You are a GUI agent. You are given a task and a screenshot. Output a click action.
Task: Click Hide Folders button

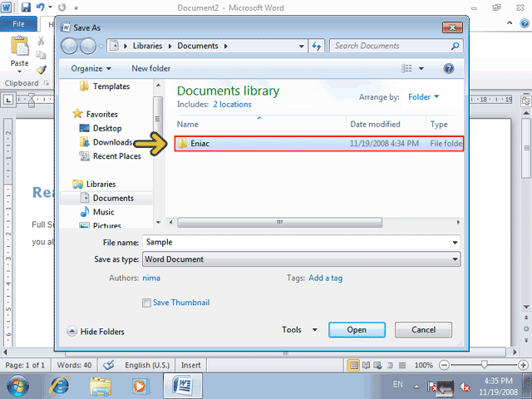96,331
